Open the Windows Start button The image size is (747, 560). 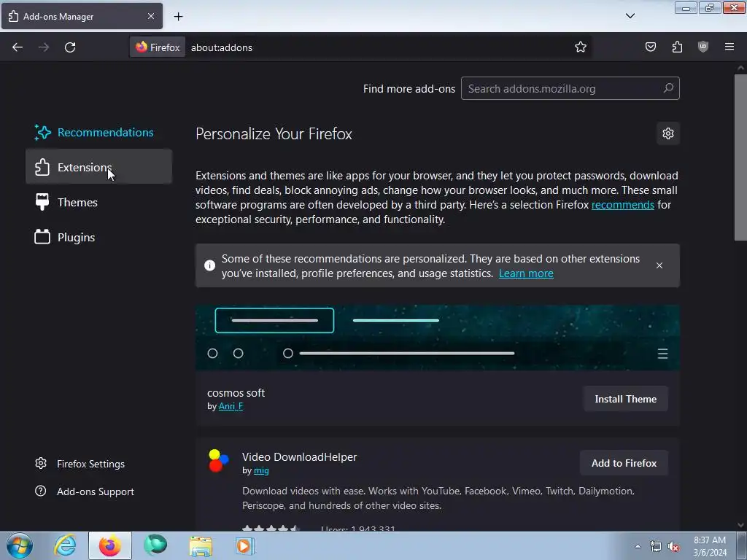point(20,545)
